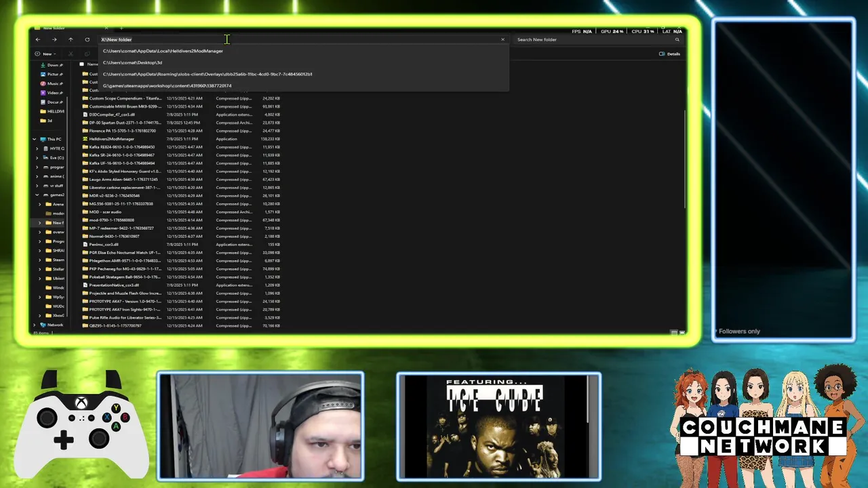868x488 pixels.
Task: Open the 3d pinned folder
Action: tap(46, 121)
